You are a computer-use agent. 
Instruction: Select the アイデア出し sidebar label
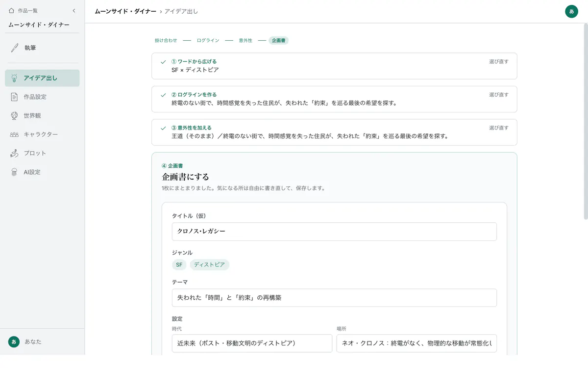(40, 78)
